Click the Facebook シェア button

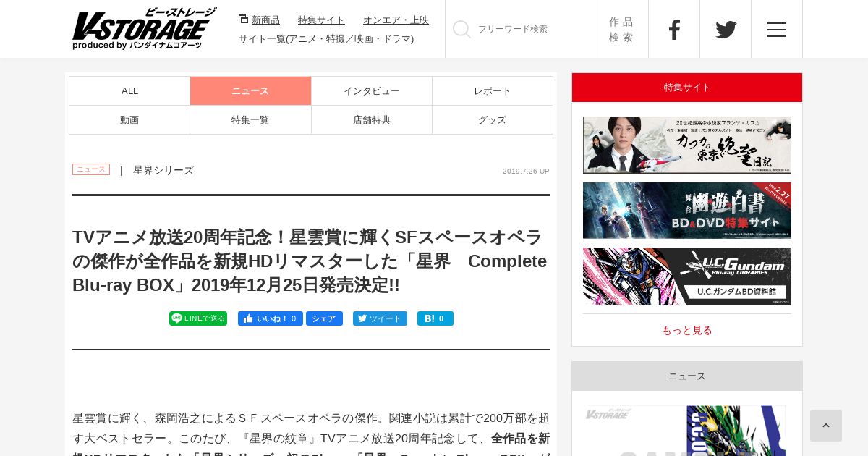tap(324, 318)
